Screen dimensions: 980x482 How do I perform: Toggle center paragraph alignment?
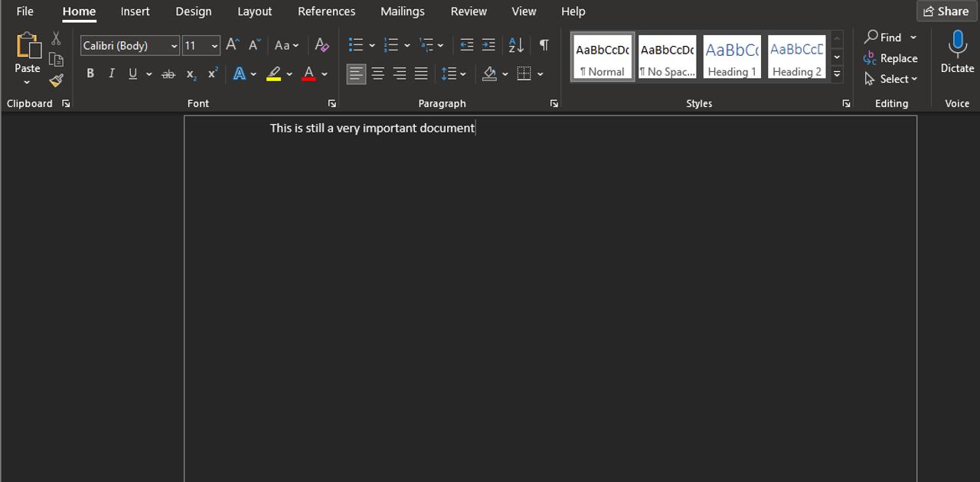377,73
